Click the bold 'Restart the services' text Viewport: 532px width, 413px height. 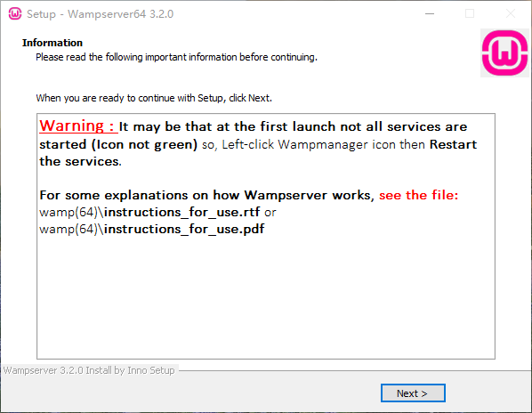258,153
